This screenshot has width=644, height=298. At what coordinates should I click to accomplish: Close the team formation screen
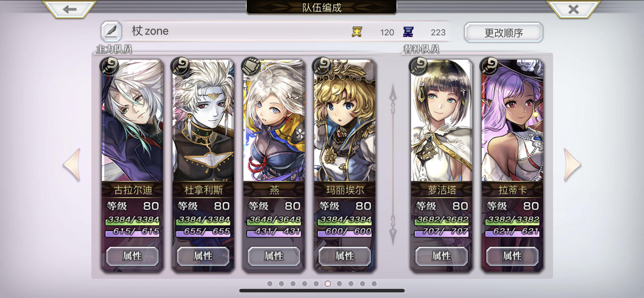click(x=574, y=9)
